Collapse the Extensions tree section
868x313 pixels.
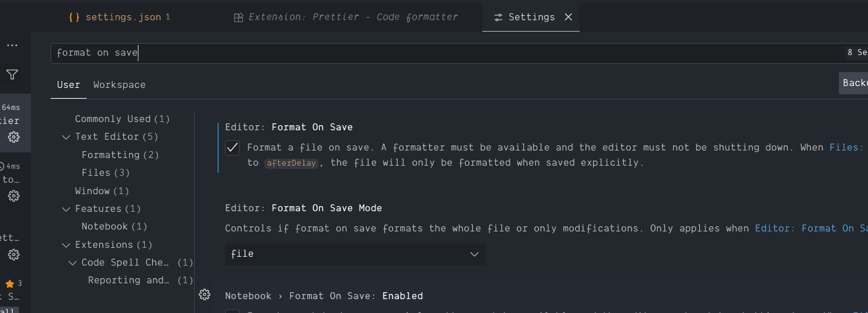(66, 245)
